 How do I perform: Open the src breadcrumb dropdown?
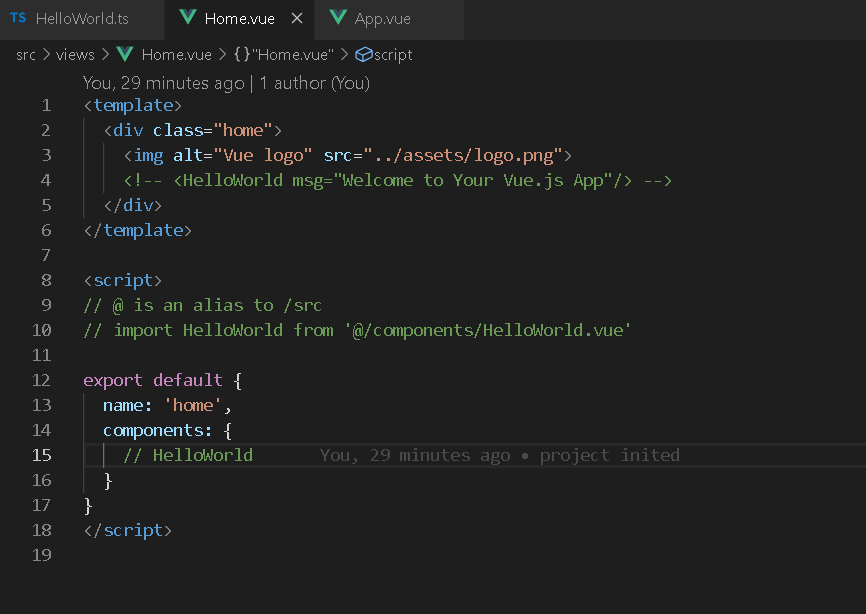click(26, 54)
